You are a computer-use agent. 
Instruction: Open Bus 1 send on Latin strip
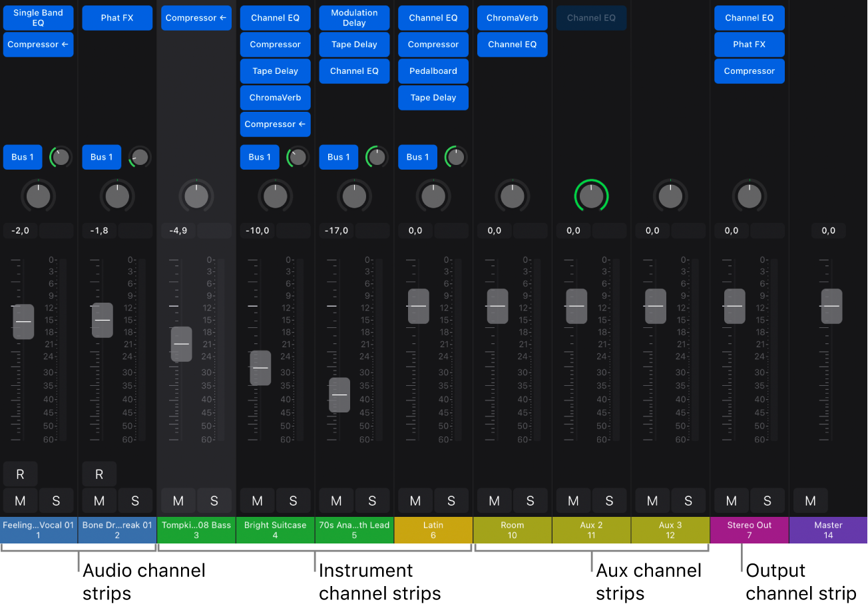pyautogui.click(x=418, y=157)
